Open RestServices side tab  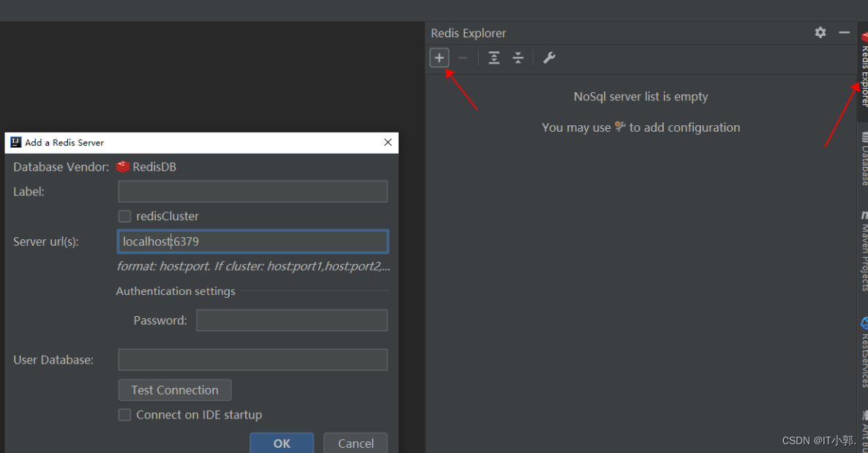point(864,351)
